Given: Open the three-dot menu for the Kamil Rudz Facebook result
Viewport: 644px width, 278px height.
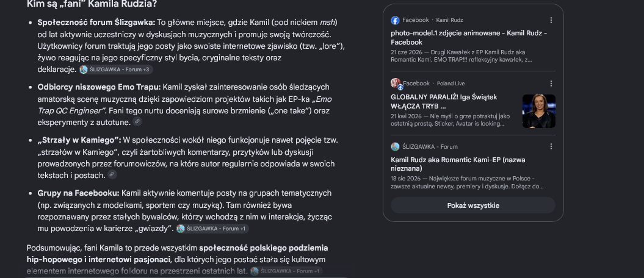Looking at the screenshot, I should pos(551,20).
